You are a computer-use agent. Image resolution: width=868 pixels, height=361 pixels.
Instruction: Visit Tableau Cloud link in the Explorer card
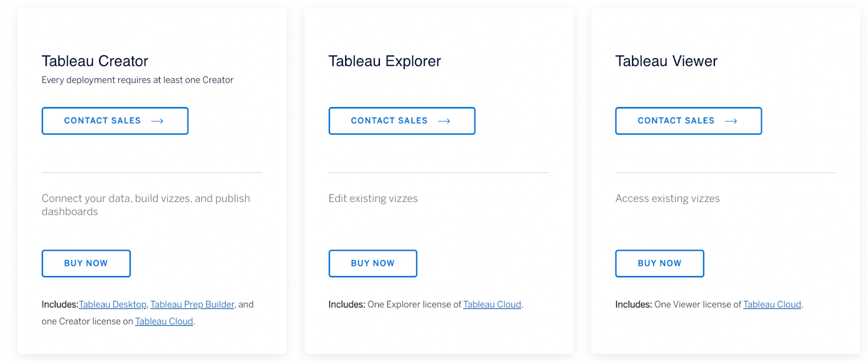pos(492,305)
